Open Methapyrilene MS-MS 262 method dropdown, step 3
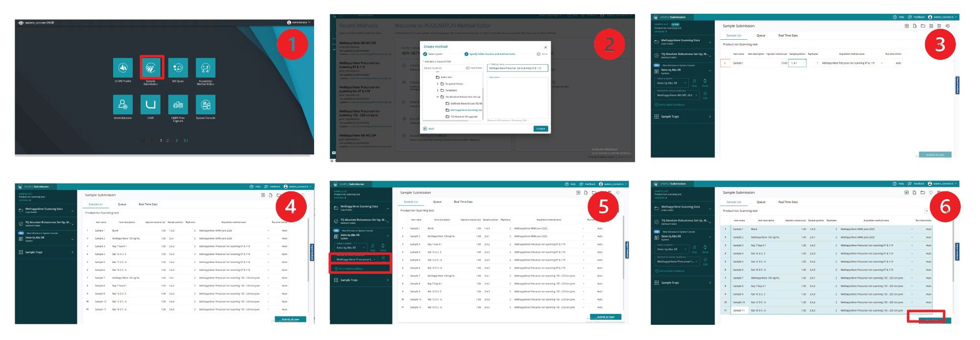Screen dimensions: 980x340 point(677,95)
